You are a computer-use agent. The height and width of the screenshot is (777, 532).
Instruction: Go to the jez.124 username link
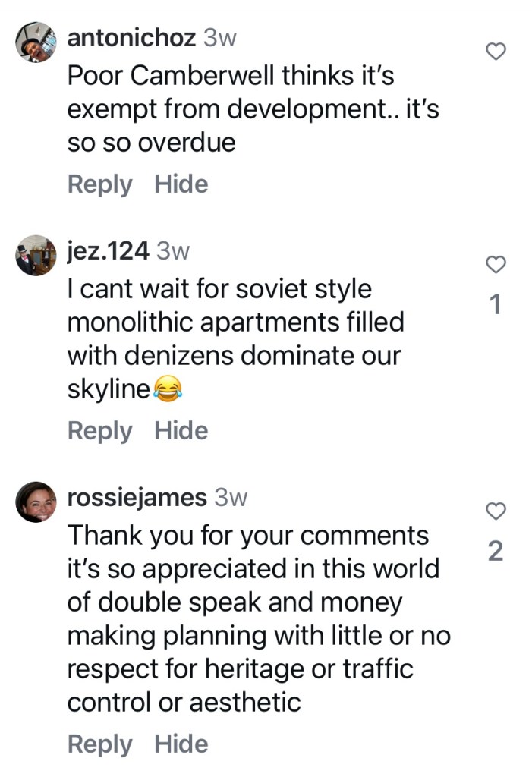pos(108,252)
